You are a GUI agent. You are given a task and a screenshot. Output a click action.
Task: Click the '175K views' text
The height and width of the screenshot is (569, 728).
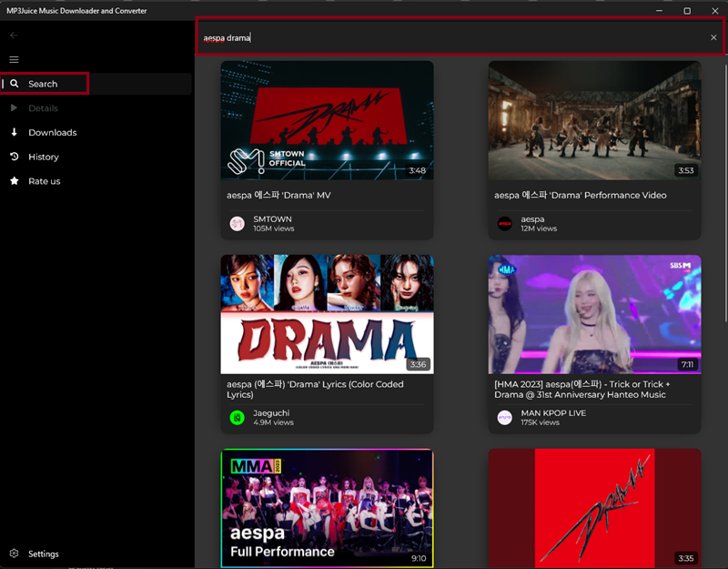[540, 422]
